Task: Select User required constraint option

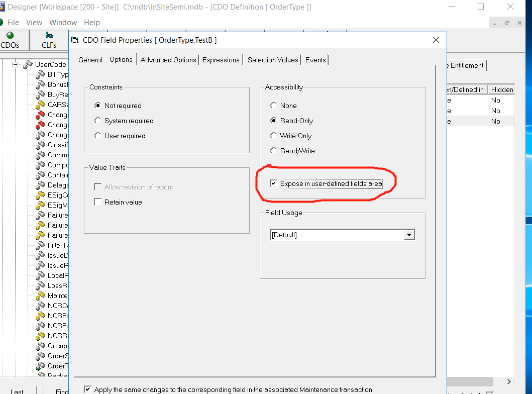Action: [97, 136]
